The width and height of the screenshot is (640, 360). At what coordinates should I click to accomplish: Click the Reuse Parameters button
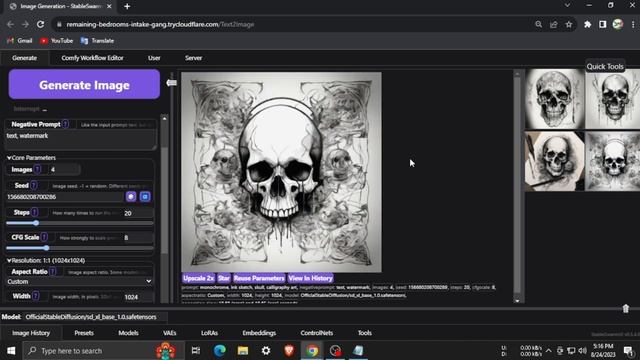259,278
